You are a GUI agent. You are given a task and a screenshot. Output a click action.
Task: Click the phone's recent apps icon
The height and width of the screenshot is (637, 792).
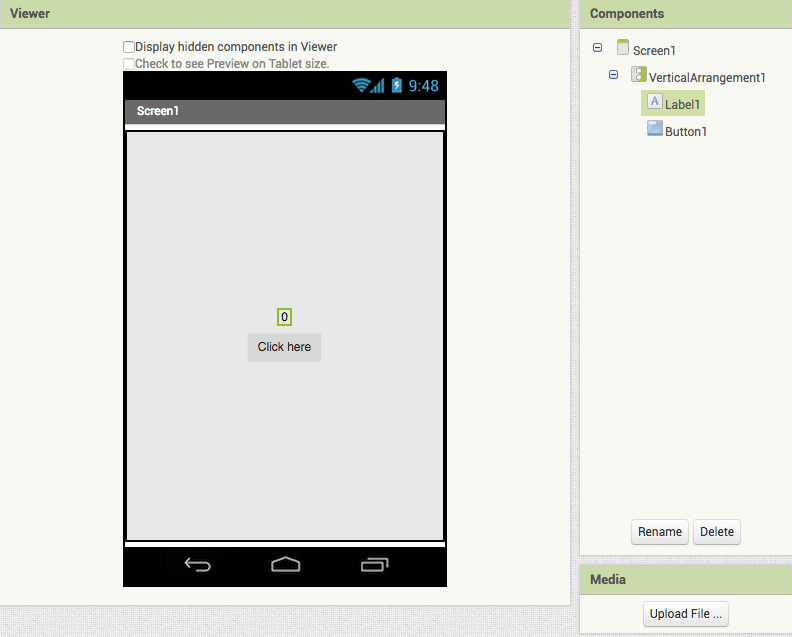(x=374, y=564)
